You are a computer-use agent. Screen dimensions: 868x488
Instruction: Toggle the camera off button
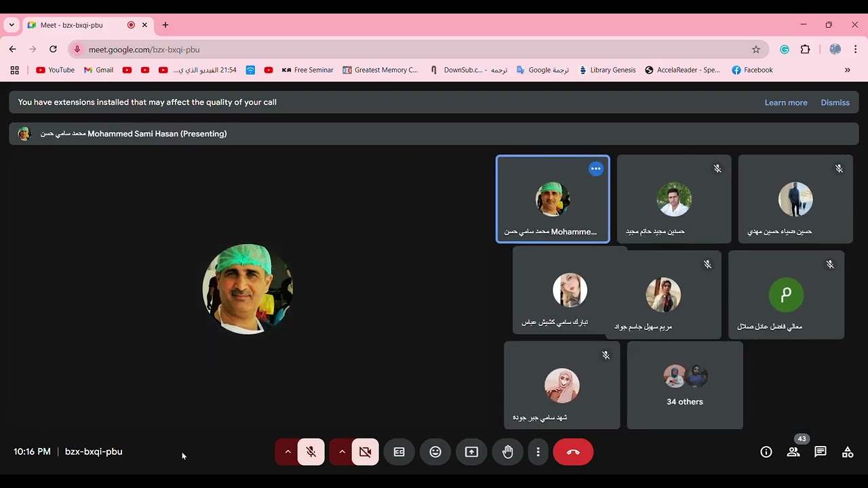click(366, 452)
